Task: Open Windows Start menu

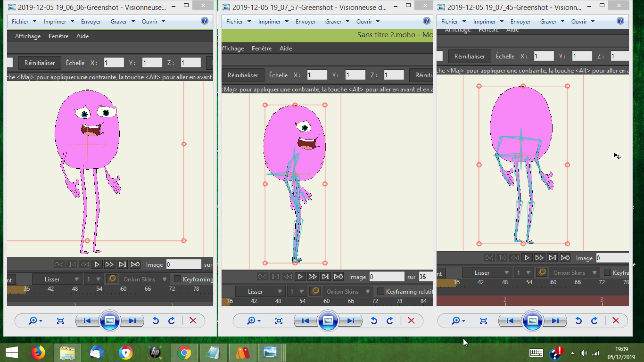Action: tap(11, 352)
